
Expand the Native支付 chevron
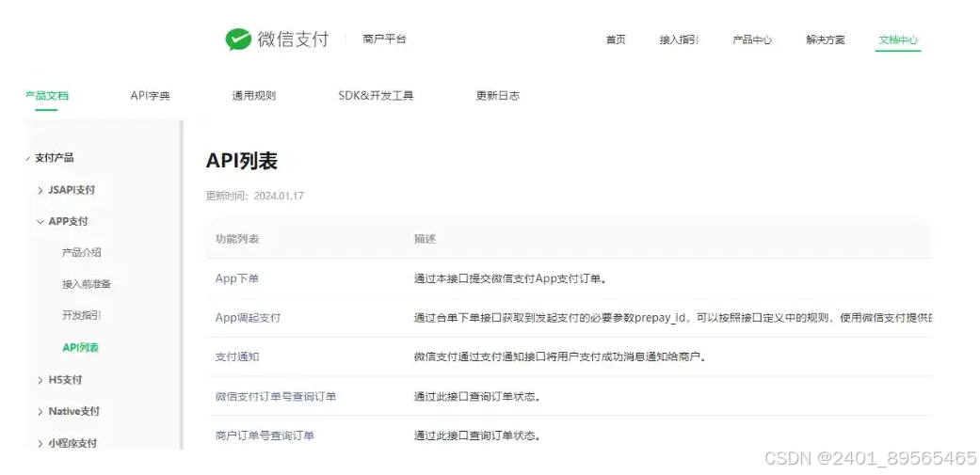click(40, 412)
